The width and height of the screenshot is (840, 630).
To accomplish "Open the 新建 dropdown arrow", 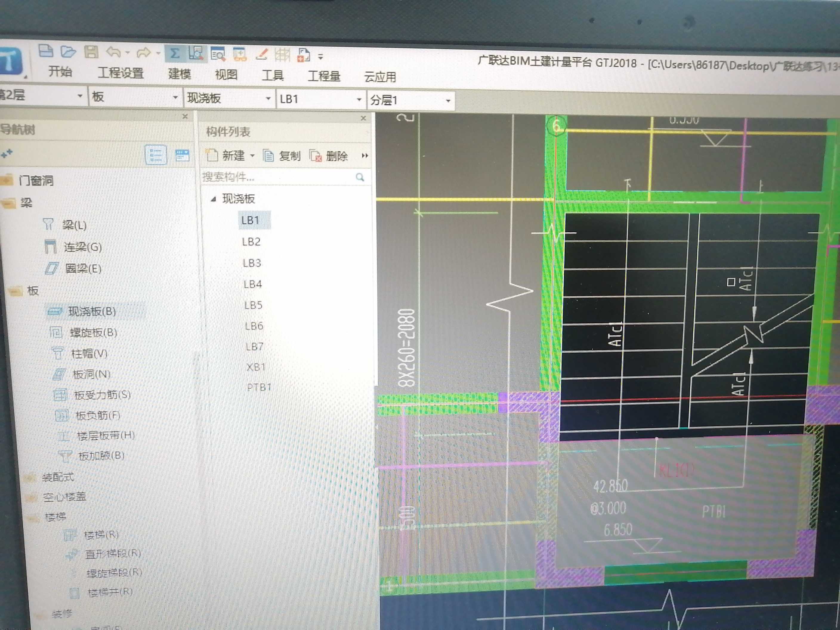I will pos(252,156).
